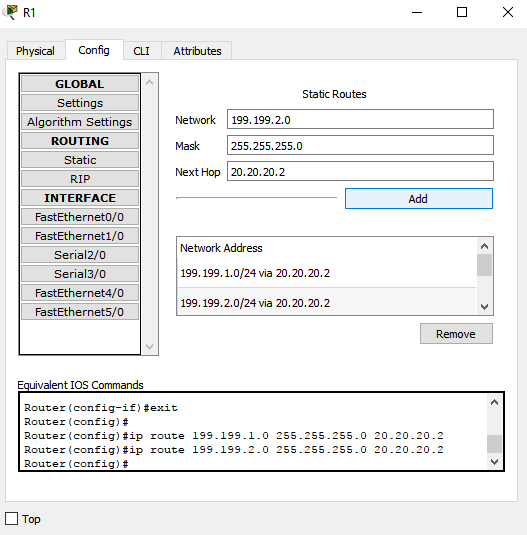Open the CLI tab
This screenshot has height=535, width=527.
point(142,51)
